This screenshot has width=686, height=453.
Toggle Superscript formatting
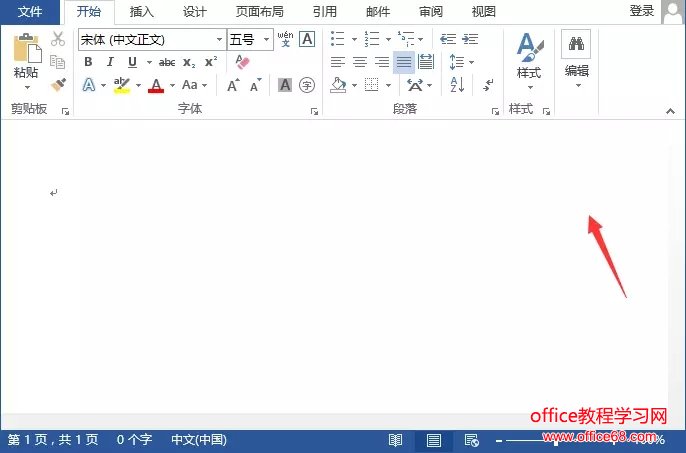coord(211,62)
